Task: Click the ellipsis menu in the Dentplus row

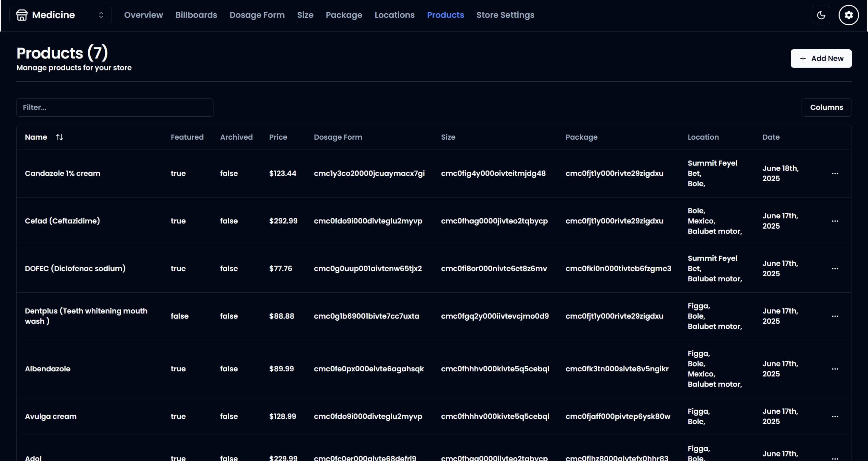Action: [835, 316]
